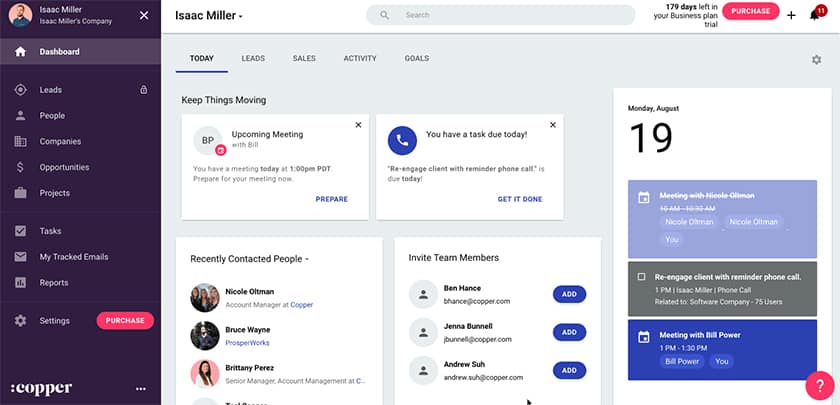Image resolution: width=840 pixels, height=405 pixels.
Task: Click the three-dot more menu near Copper logo
Action: [x=141, y=389]
